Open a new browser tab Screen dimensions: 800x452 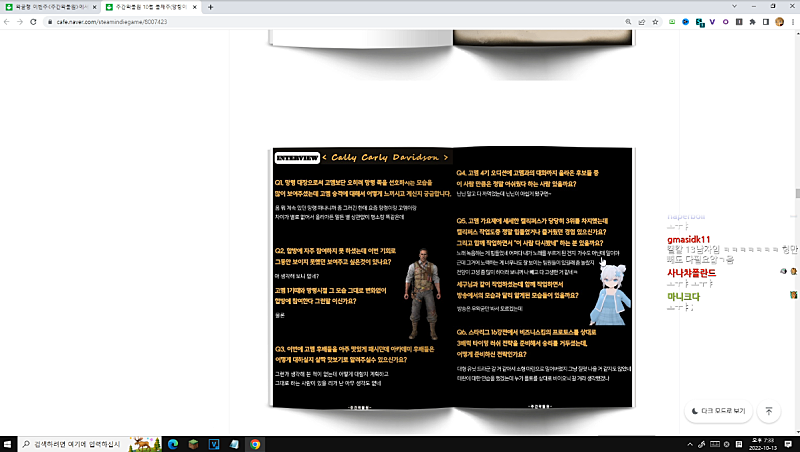click(210, 7)
